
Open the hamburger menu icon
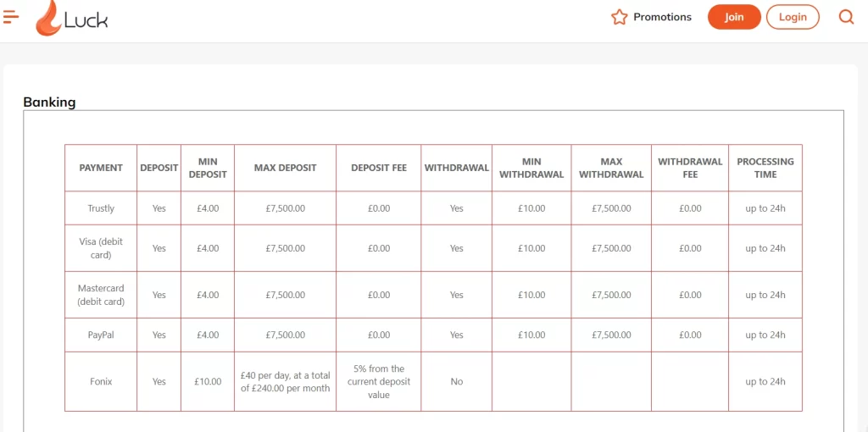click(10, 17)
